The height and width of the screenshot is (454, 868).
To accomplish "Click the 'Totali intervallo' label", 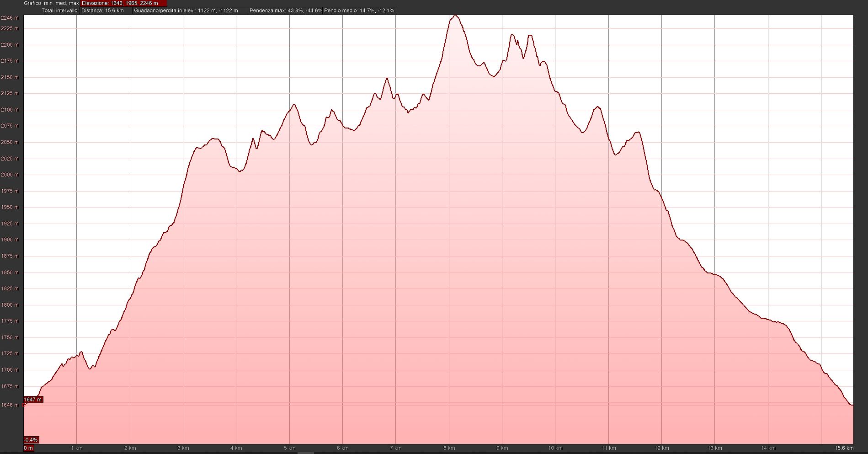I will click(x=60, y=11).
